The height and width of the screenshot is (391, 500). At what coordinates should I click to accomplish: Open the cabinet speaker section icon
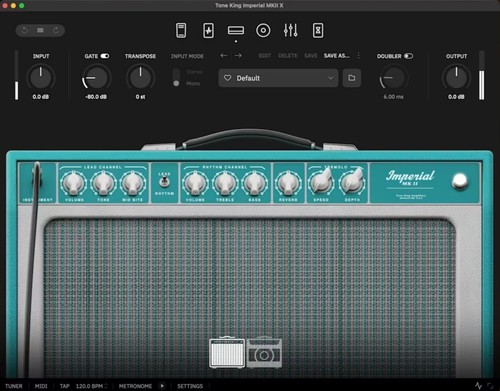pyautogui.click(x=263, y=31)
